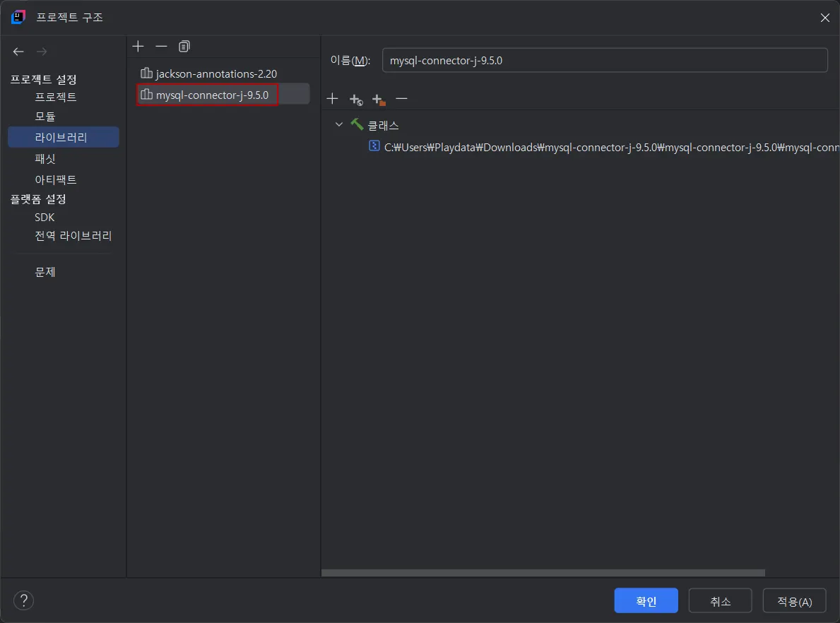Open 프로젝트 settings page
The image size is (840, 623).
[x=56, y=97]
